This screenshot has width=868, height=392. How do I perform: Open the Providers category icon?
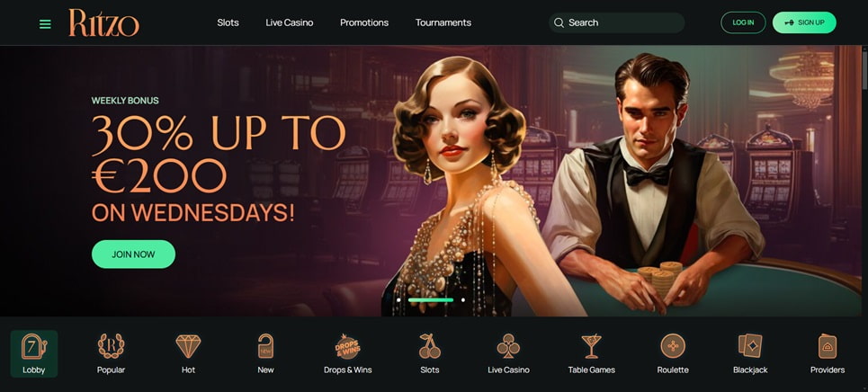pos(828,347)
